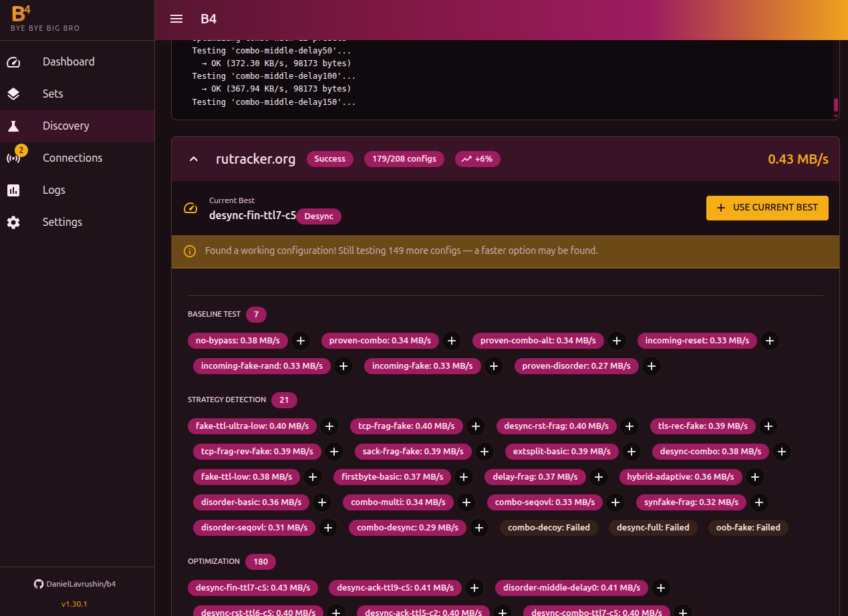Click the info icon in the yellow banner
This screenshot has height=616, width=848.
click(190, 251)
